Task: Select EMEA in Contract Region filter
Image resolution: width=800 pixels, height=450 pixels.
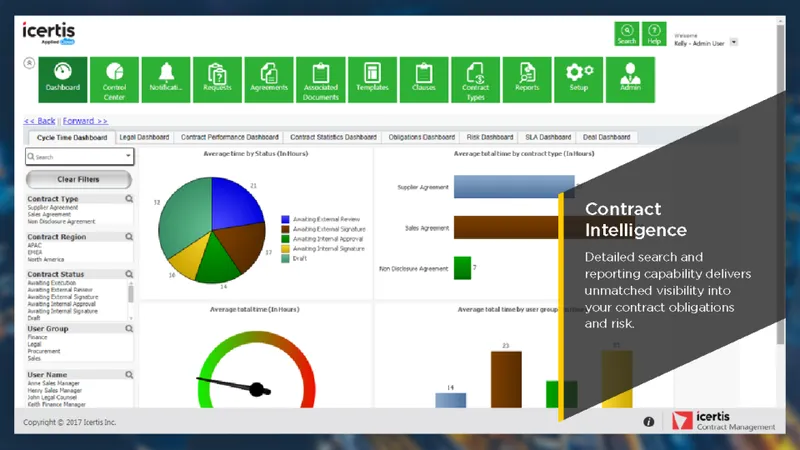Action: (35, 253)
